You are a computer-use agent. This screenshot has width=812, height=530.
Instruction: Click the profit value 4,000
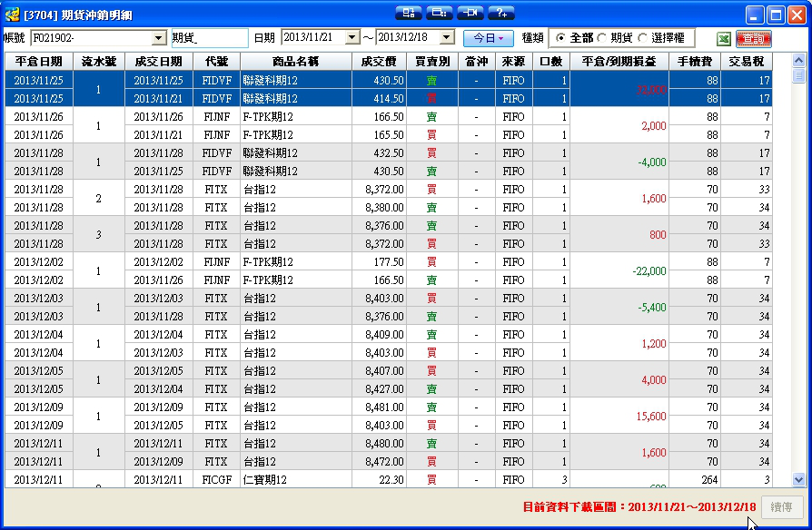(654, 380)
